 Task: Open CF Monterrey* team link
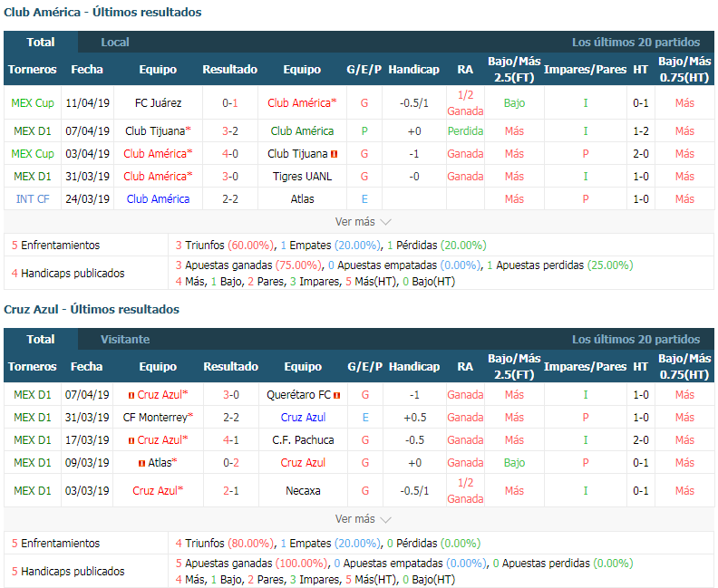point(158,418)
